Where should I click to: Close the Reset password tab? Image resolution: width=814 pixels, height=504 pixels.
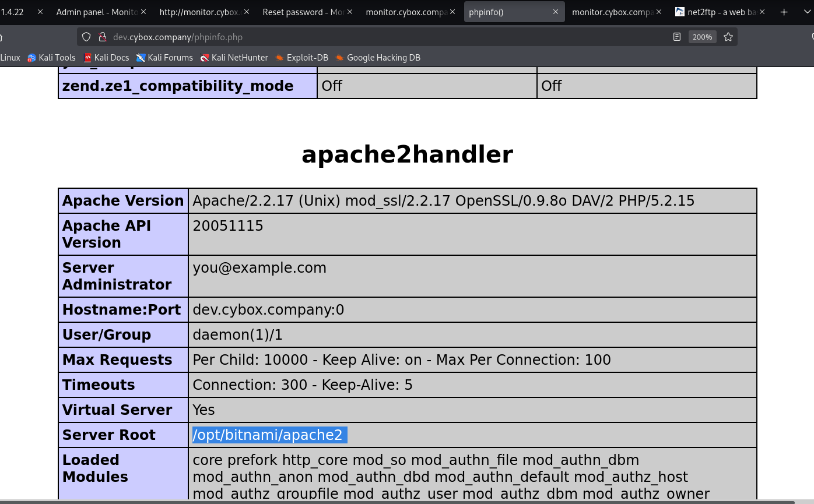[x=349, y=12]
